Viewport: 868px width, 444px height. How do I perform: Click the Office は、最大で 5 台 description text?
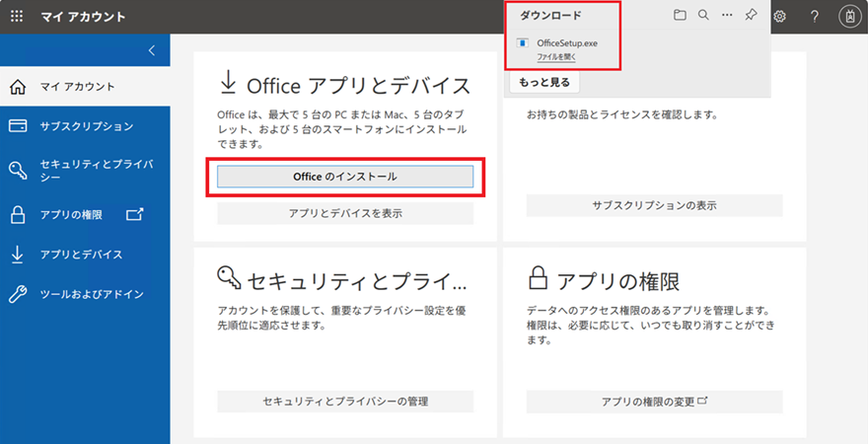point(342,130)
